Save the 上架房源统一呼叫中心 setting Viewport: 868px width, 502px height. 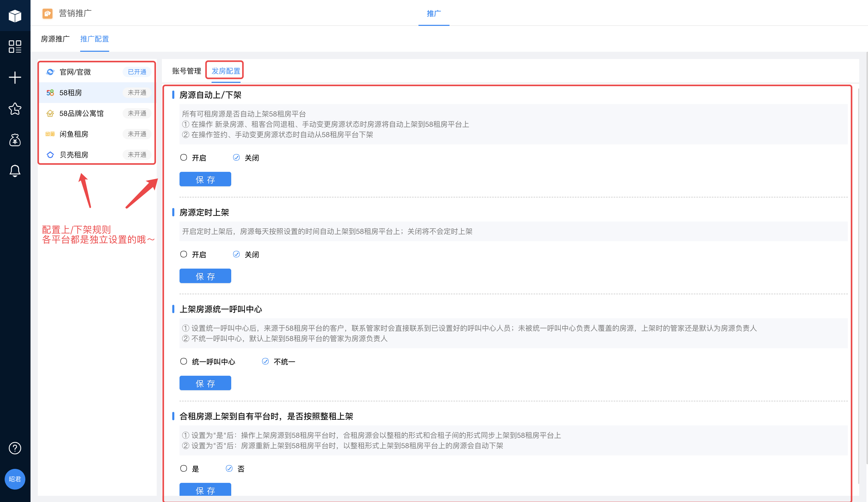click(x=205, y=383)
